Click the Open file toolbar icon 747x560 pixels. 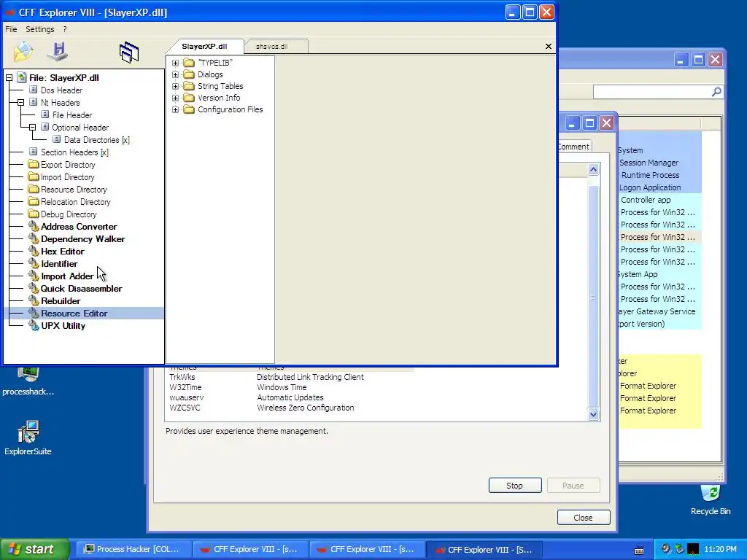tap(23, 52)
